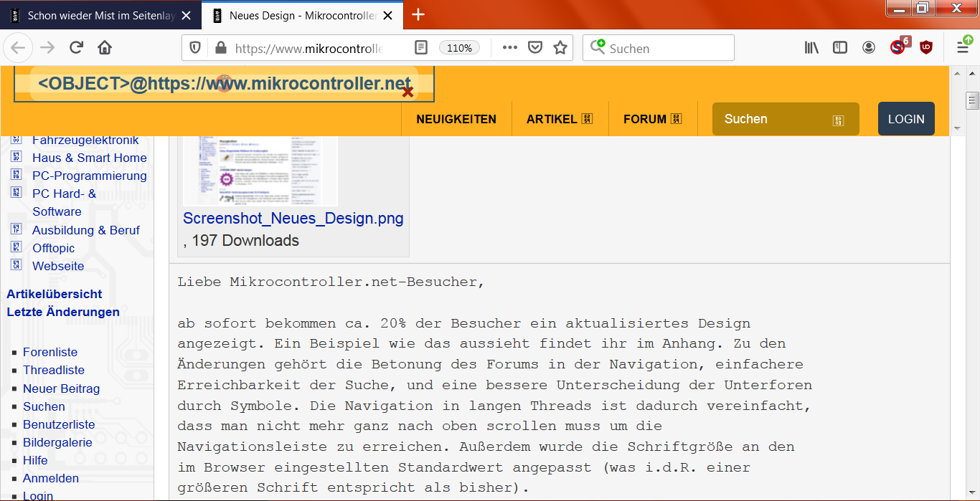Open the sidebar Suchen link
This screenshot has width=980, height=501.
point(44,406)
